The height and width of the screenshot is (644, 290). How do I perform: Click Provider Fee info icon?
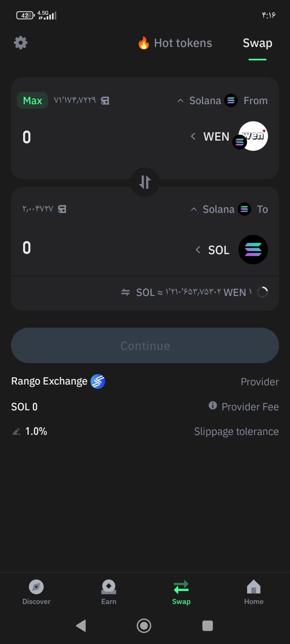[x=213, y=405]
